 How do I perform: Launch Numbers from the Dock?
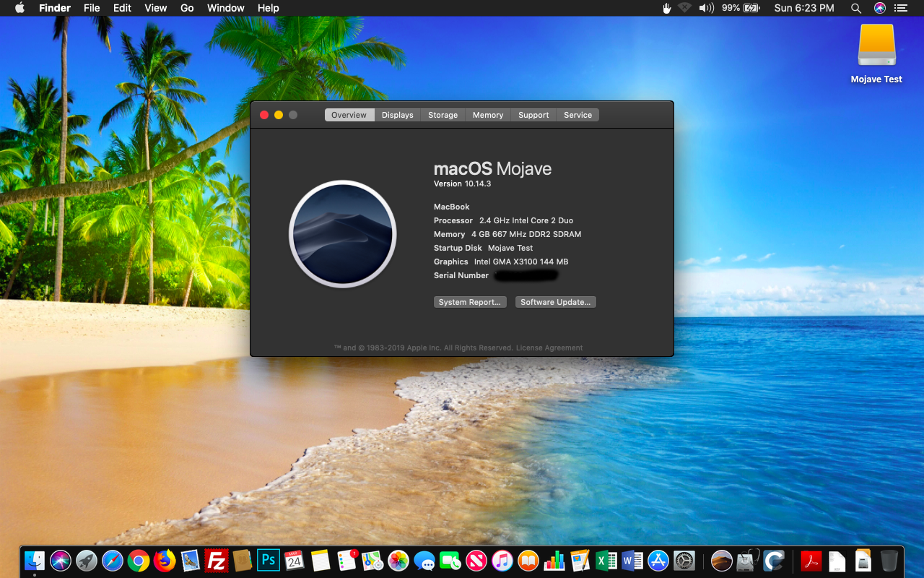(x=554, y=561)
